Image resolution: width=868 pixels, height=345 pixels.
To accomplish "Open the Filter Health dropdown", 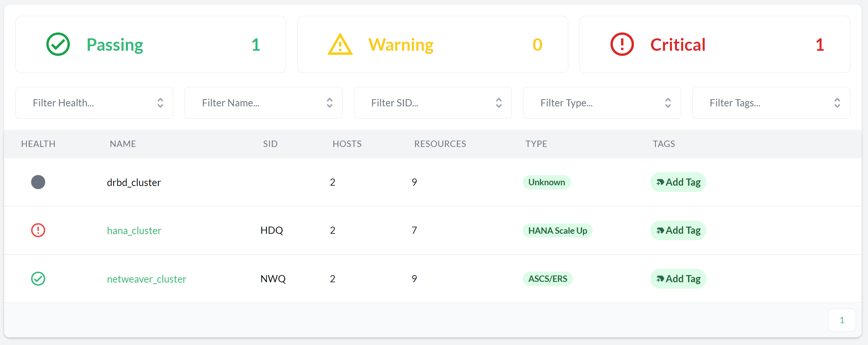I will pyautogui.click(x=94, y=103).
